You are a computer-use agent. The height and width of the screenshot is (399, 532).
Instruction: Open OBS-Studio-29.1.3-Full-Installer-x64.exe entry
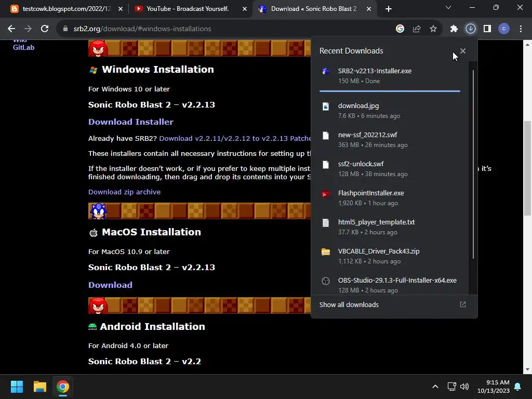(390, 285)
